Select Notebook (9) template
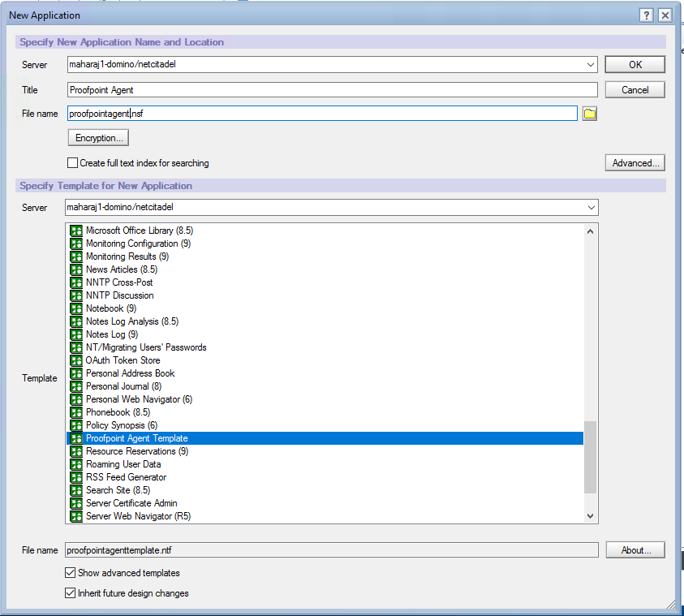This screenshot has height=616, width=684. tap(325, 308)
